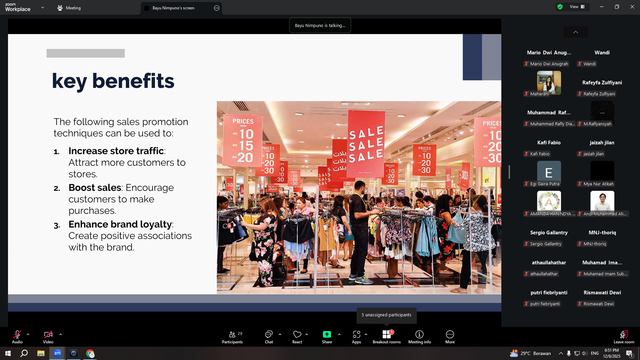Click the Zoom taskbar icon
The width and height of the screenshot is (640, 360).
point(57,353)
